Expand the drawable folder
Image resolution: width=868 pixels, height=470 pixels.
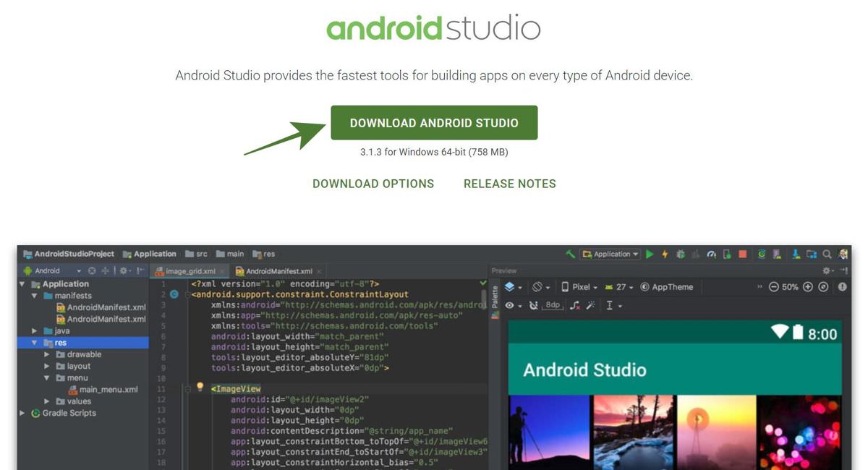[x=46, y=354]
